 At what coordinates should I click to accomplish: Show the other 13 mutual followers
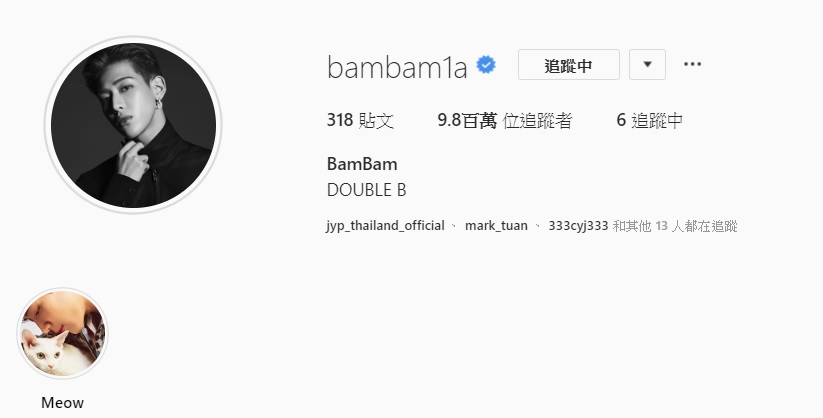click(675, 226)
